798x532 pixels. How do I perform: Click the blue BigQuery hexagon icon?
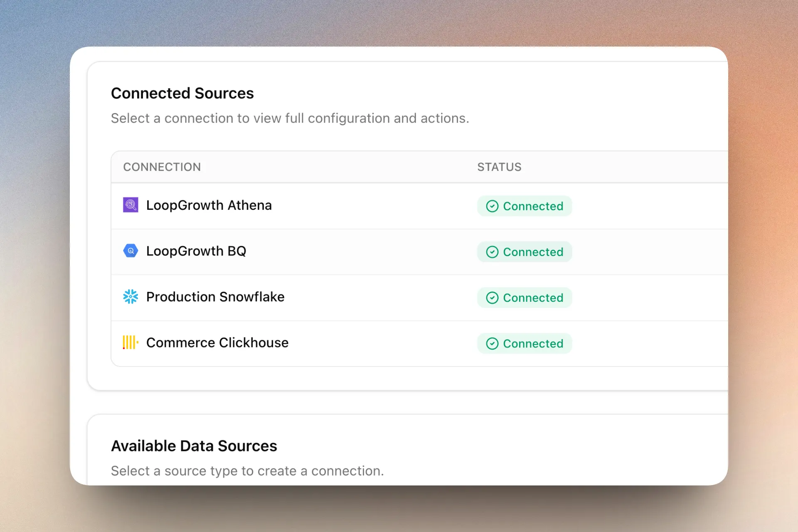pos(131,251)
